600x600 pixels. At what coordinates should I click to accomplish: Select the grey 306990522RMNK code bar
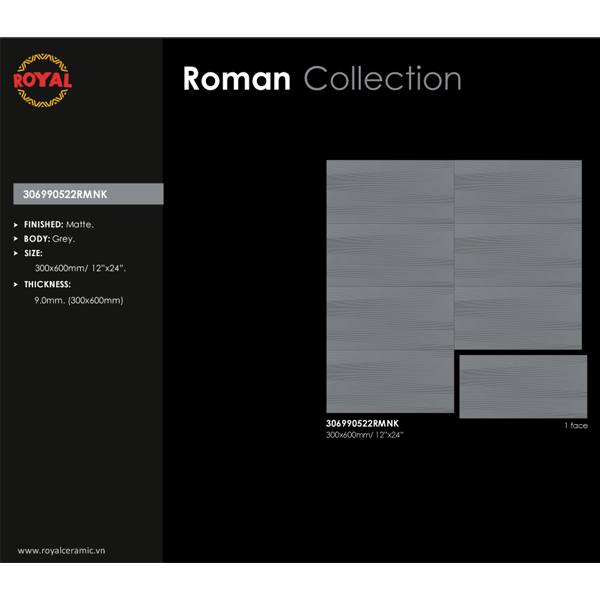tap(88, 194)
